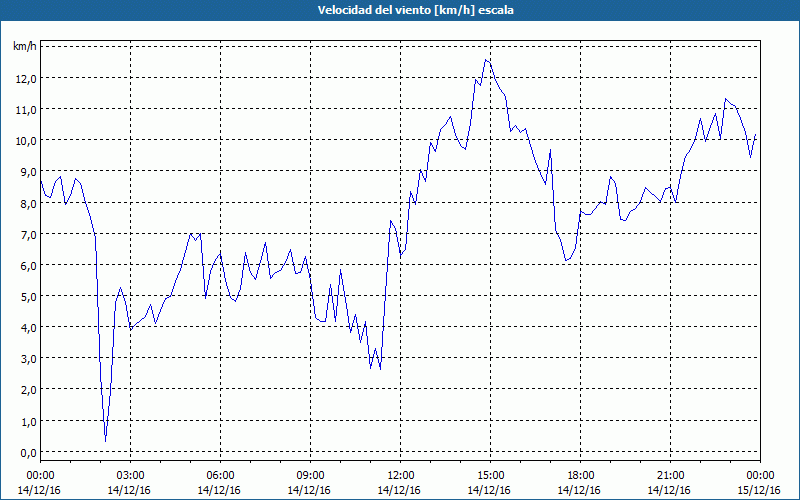Click the 12:00 time axis label

401,476
